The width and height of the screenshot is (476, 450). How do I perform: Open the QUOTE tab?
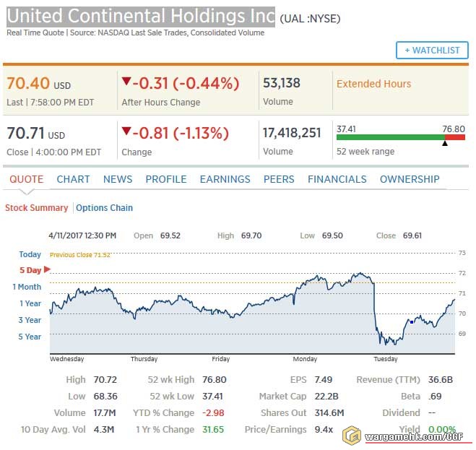[x=26, y=179]
